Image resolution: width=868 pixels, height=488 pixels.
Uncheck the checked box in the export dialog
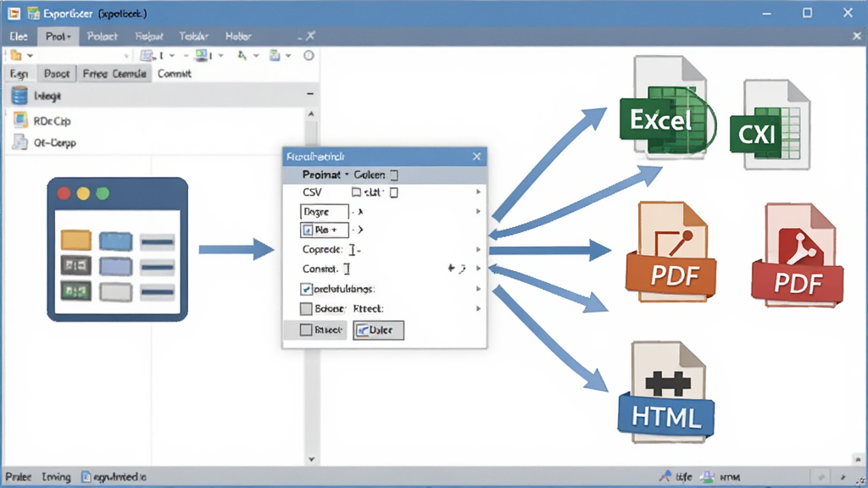(306, 289)
